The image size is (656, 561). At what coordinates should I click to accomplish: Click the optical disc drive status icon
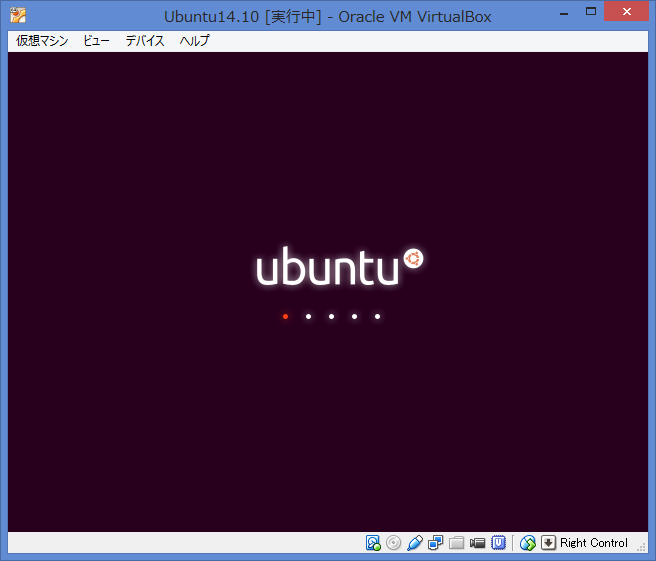[393, 543]
